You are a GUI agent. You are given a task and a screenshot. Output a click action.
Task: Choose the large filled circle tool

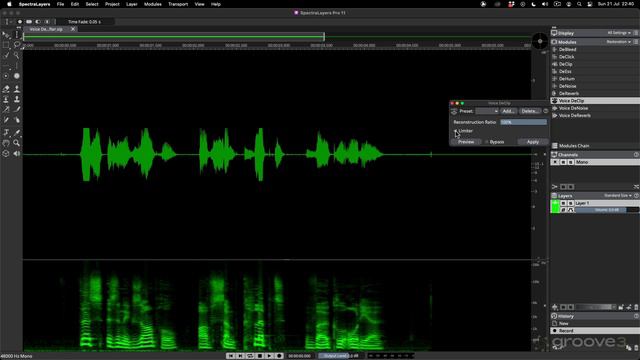click(17, 76)
